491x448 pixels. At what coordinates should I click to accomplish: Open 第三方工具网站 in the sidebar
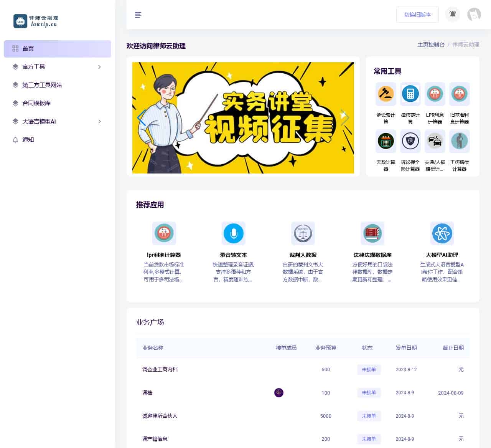coord(58,85)
